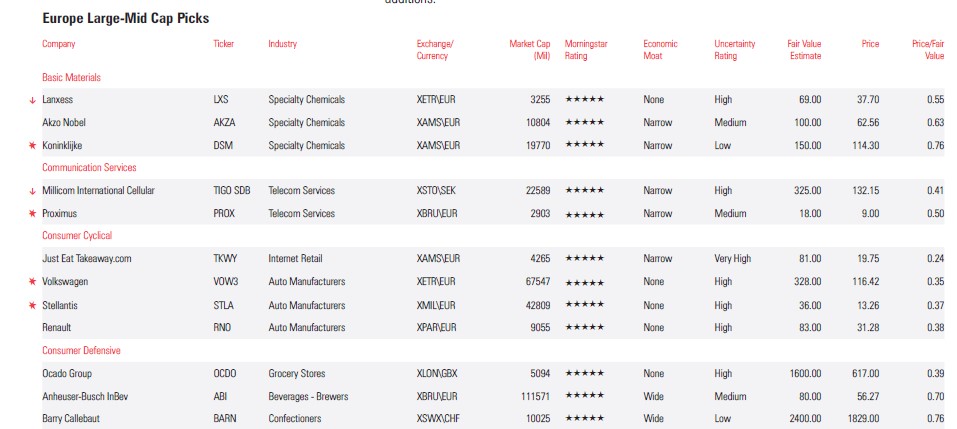The image size is (957, 429).
Task: Open the Basic Materials sector heading
Action: click(71, 77)
